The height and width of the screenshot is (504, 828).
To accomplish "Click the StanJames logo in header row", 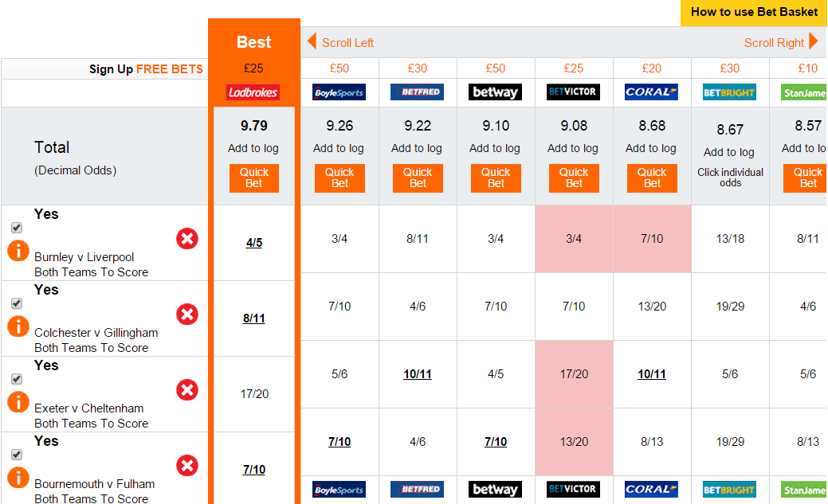I will click(x=804, y=92).
